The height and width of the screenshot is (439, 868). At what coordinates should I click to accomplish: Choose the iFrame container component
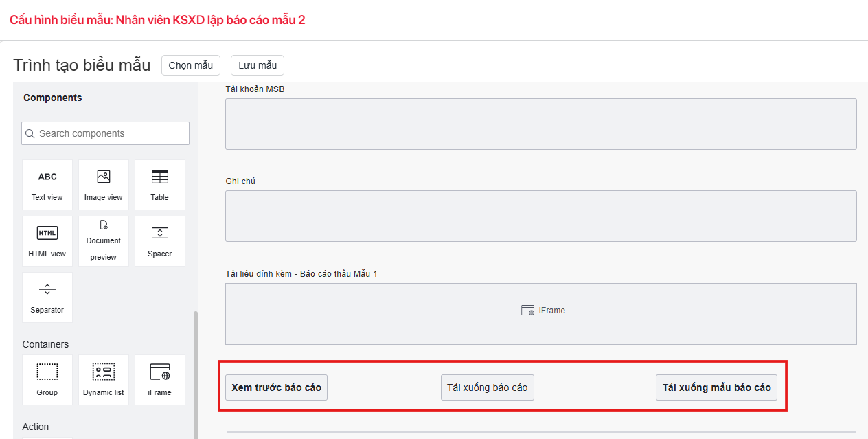160,380
